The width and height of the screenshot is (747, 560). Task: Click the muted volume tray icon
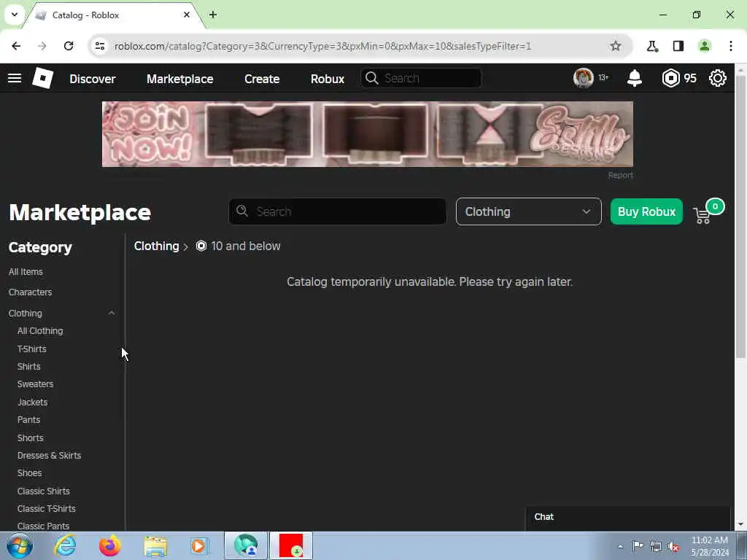coord(673,546)
